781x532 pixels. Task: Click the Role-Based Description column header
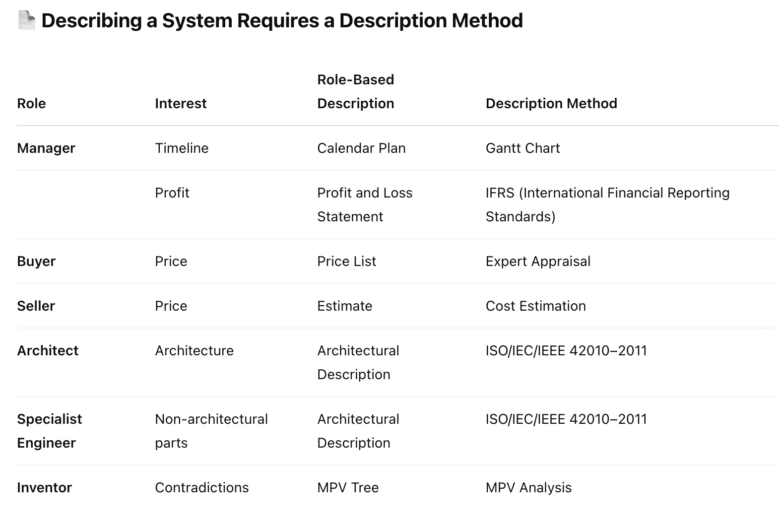pos(355,91)
